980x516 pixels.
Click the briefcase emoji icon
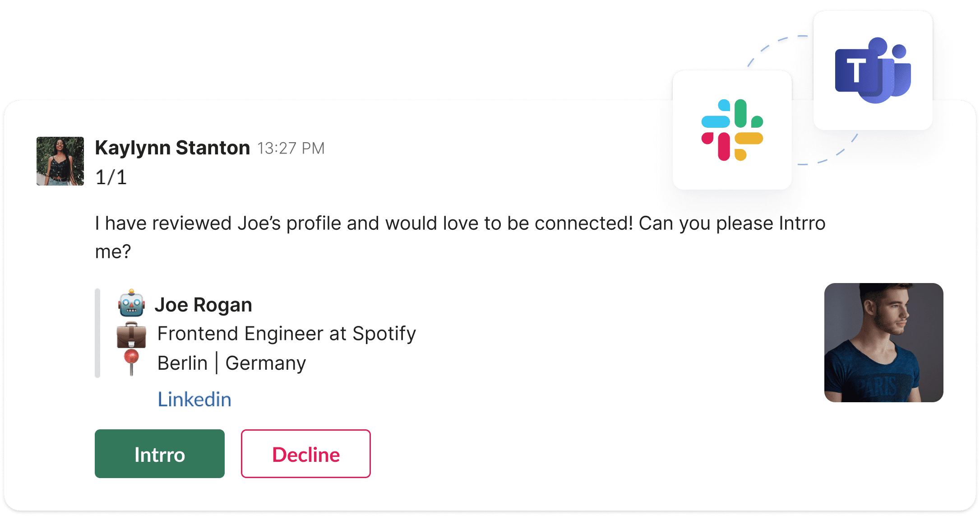tap(131, 335)
